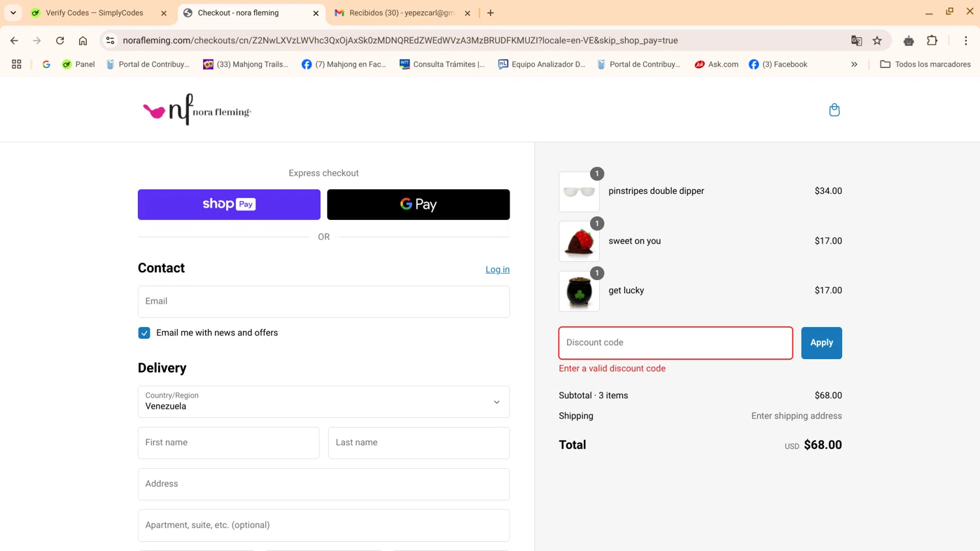Click the browser address bar URL
The image size is (980, 551).
pyautogui.click(x=400, y=40)
